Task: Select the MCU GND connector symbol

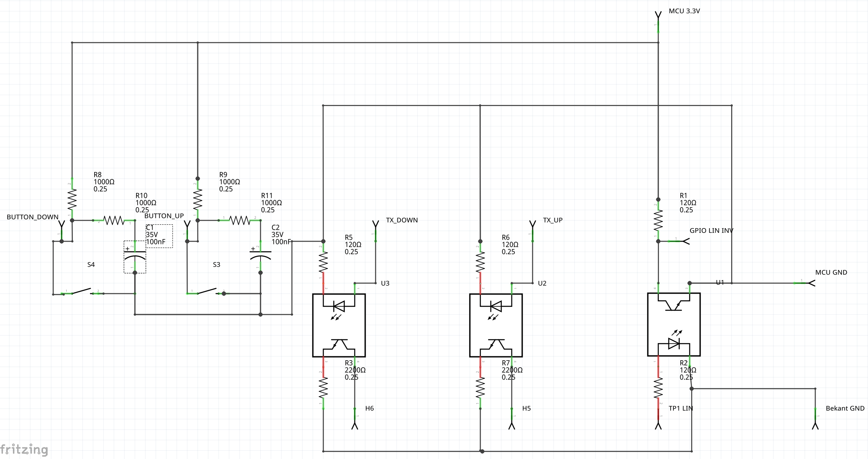Action: (805, 283)
